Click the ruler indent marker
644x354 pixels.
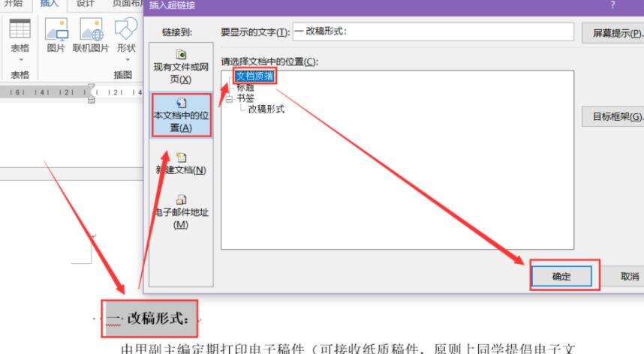(91, 94)
